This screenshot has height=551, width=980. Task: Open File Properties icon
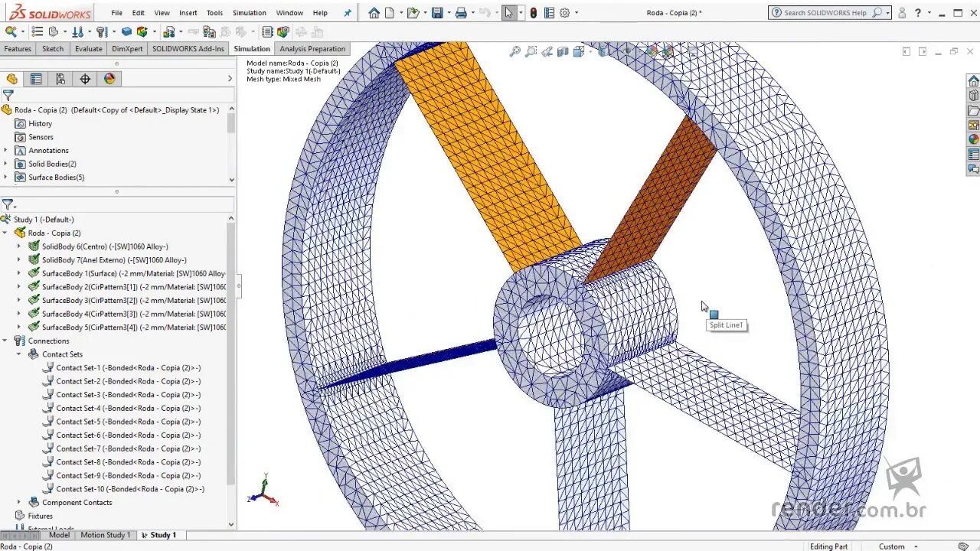tap(549, 12)
